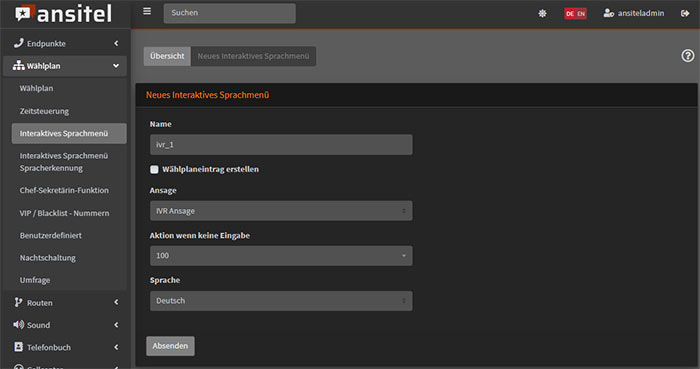The height and width of the screenshot is (369, 700).
Task: Open Umfrage in the sidebar
Action: [35, 280]
